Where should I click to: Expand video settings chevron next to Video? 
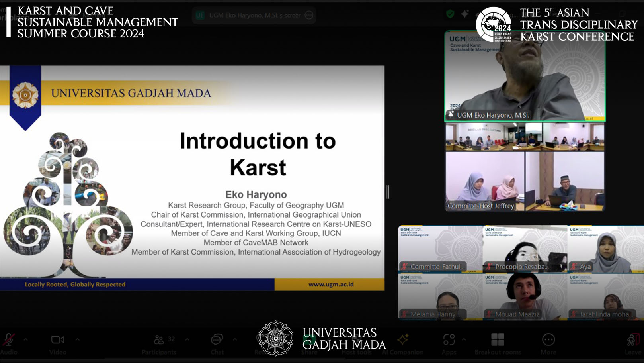[x=78, y=340]
